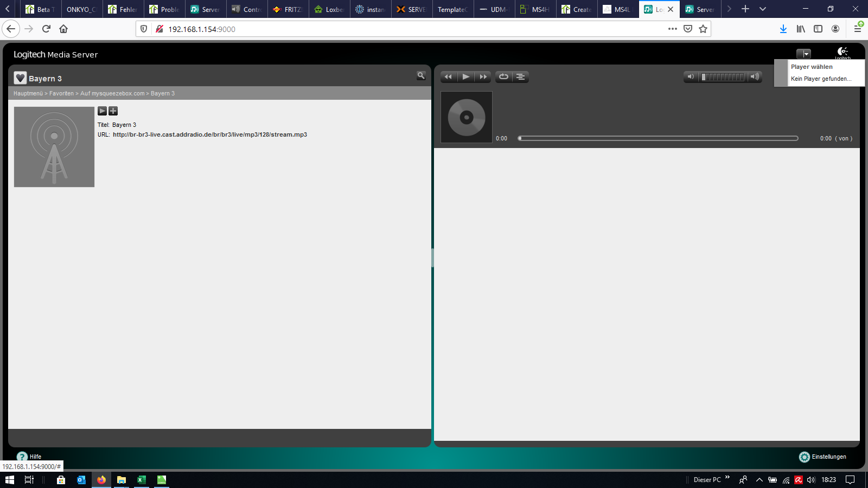Toggle repeat mode in the player
Image resolution: width=868 pixels, height=488 pixels.
click(503, 77)
